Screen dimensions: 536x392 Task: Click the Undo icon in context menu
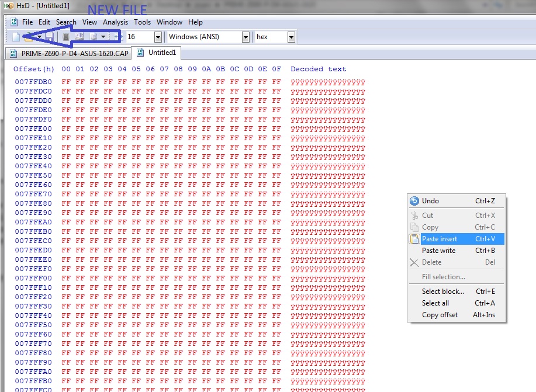coord(414,201)
